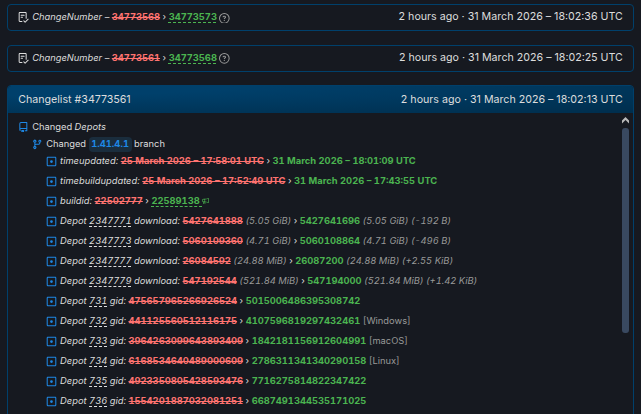Viewport: 641px width, 414px height.
Task: Open the 1.41.4.1 branch link
Action: (x=110, y=144)
